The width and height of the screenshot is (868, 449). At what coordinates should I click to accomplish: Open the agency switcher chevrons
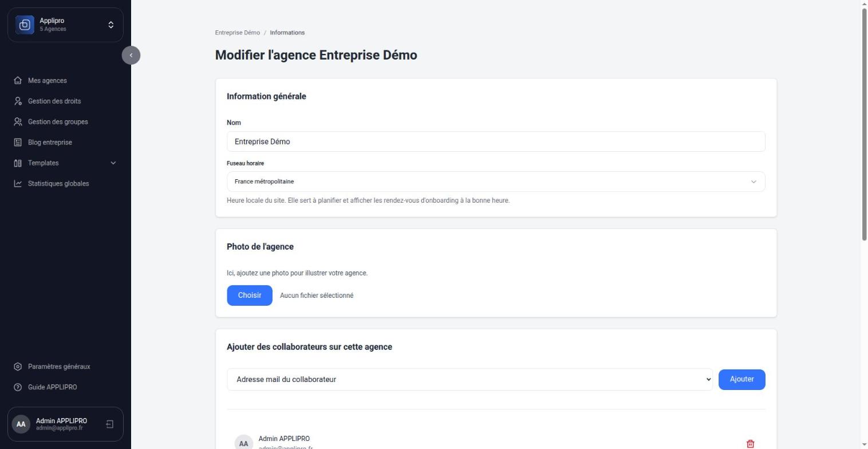point(111,25)
